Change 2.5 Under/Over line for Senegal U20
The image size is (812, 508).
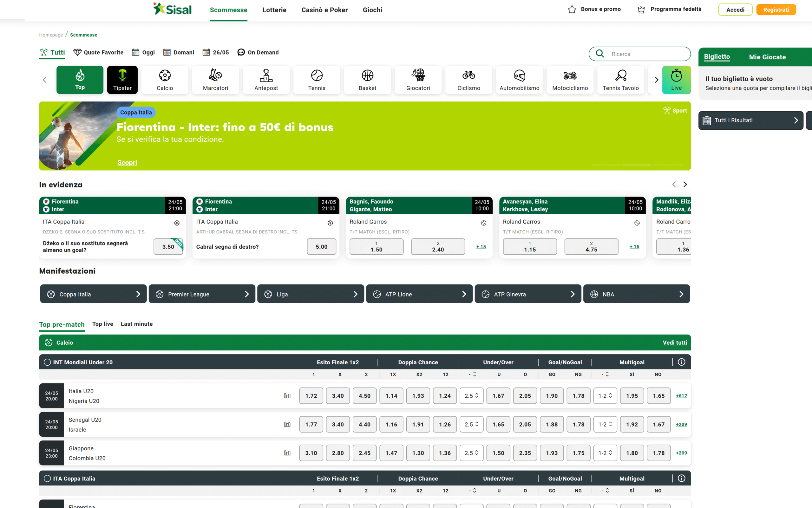click(471, 424)
